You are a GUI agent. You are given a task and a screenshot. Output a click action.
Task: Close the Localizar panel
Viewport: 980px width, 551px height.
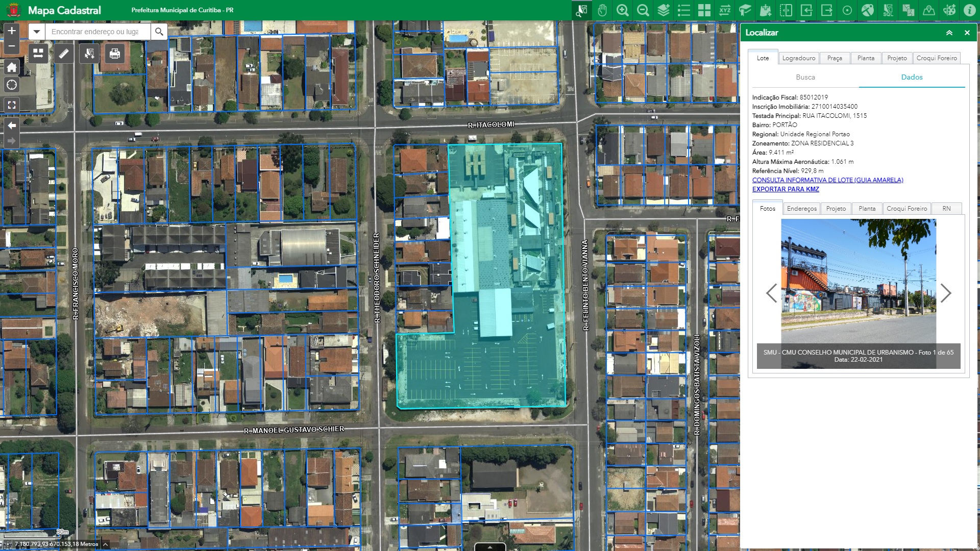click(967, 33)
